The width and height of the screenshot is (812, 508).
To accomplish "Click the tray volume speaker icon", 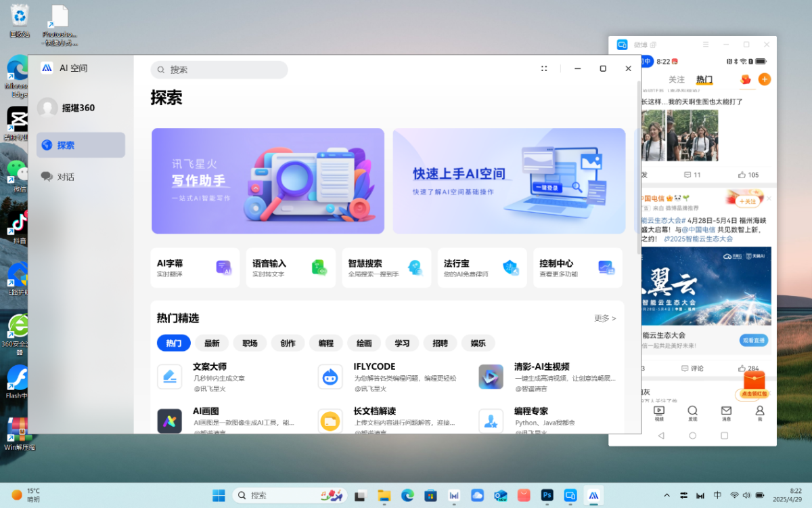I will [746, 495].
